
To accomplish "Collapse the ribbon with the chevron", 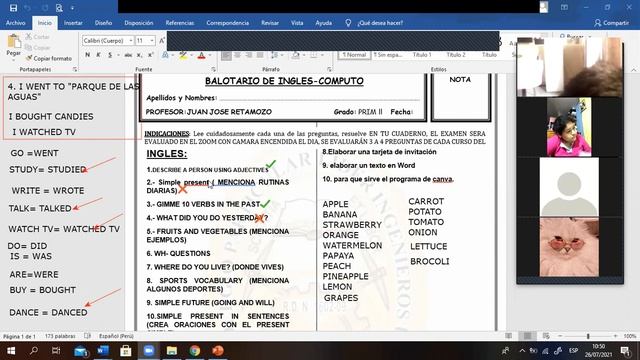I will 633,70.
